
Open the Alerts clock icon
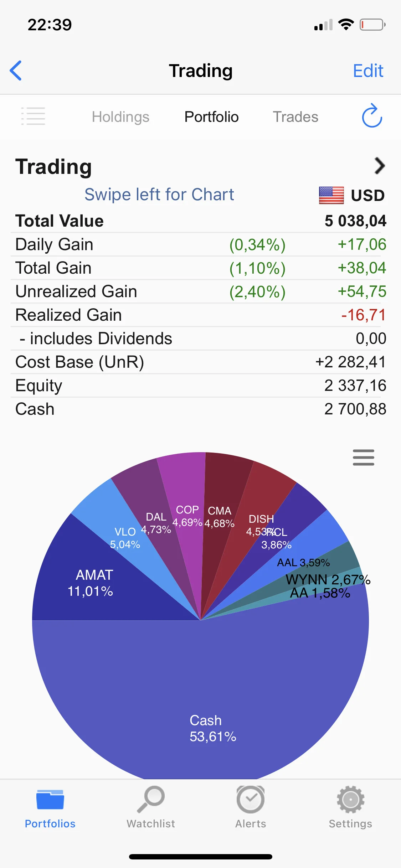(251, 799)
